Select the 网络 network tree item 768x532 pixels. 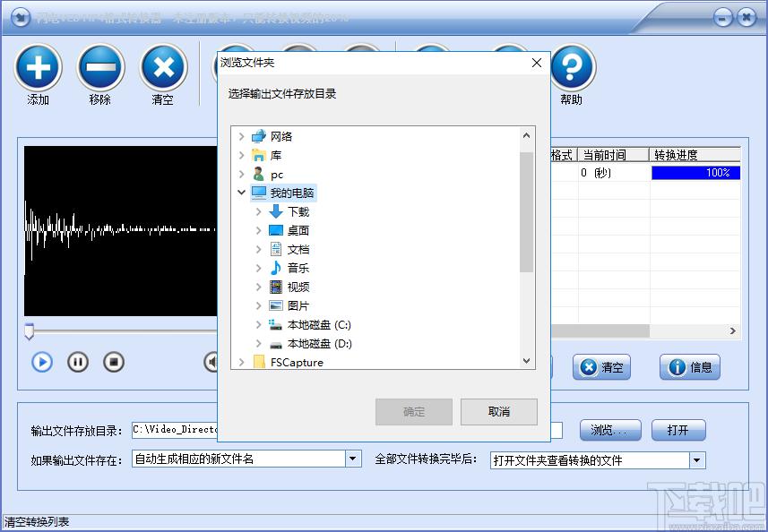pyautogui.click(x=281, y=136)
